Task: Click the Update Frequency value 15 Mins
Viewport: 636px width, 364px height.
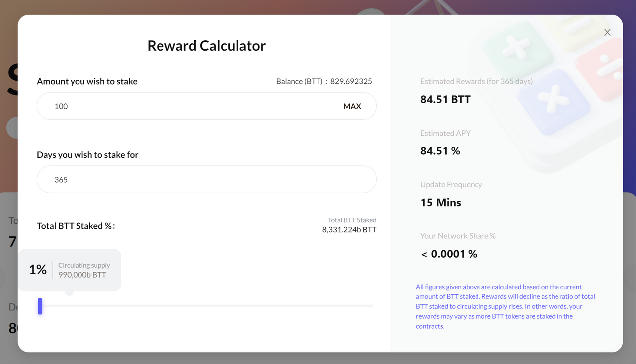Action: click(x=440, y=202)
